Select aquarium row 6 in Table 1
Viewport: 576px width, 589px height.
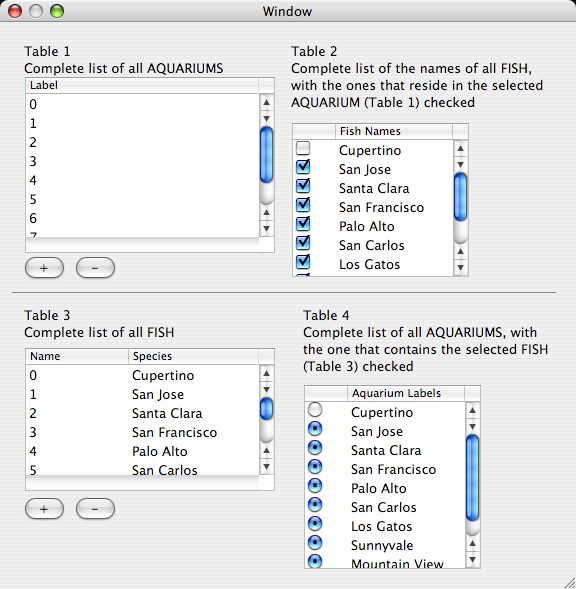pos(142,218)
